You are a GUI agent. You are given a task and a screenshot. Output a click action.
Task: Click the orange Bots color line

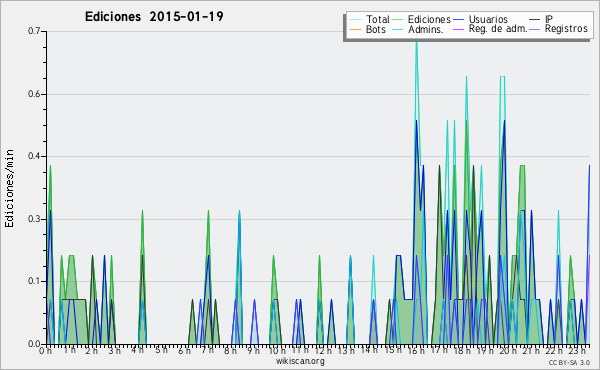pos(355,29)
